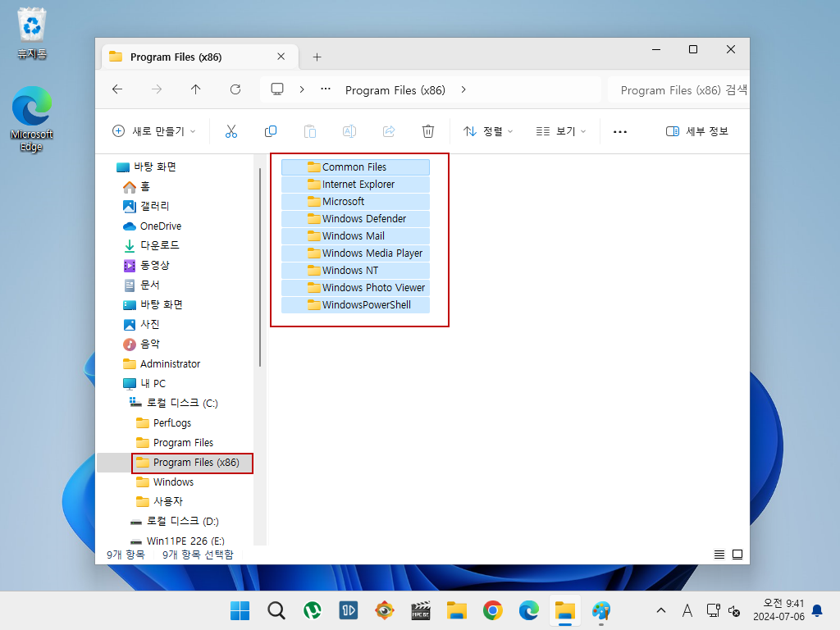The width and height of the screenshot is (840, 630).
Task: Open Paint palette app in taskbar
Action: (x=601, y=610)
